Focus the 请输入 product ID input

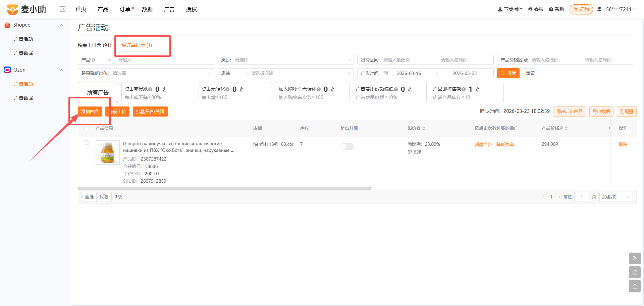point(165,60)
